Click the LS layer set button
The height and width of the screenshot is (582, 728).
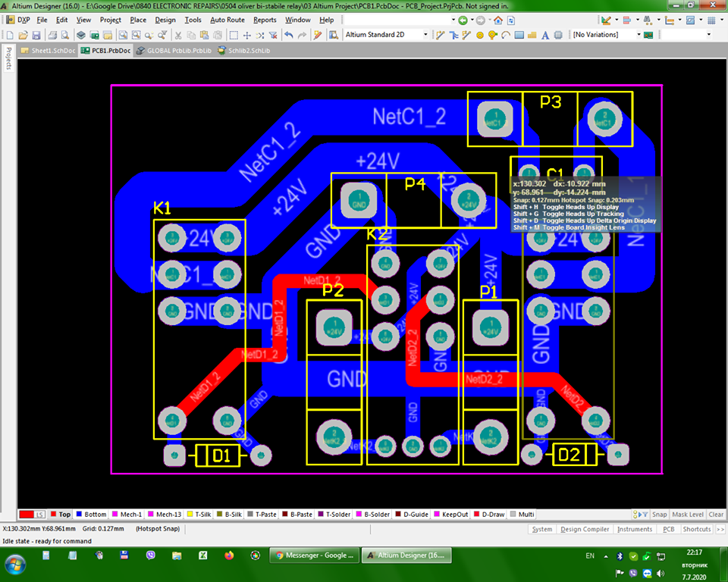[40, 515]
